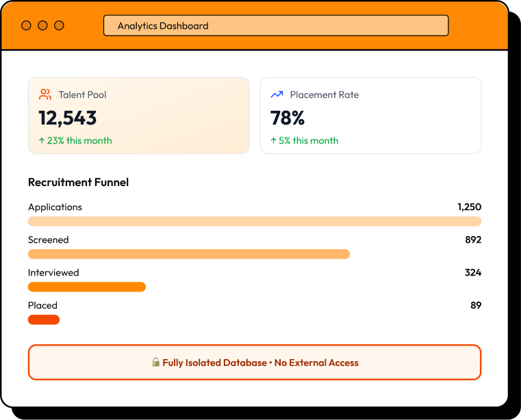Click the 1,250 applications count
521x420 pixels.
(469, 207)
